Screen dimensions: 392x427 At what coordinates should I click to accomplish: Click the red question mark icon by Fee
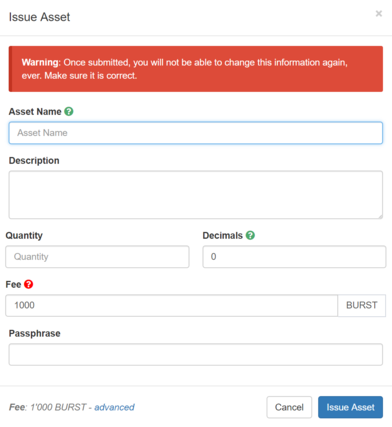click(29, 284)
